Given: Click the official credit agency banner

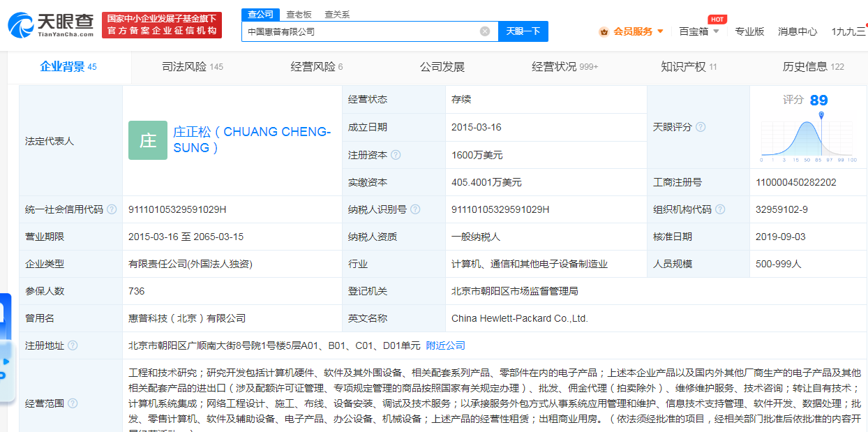Looking at the screenshot, I should (162, 25).
